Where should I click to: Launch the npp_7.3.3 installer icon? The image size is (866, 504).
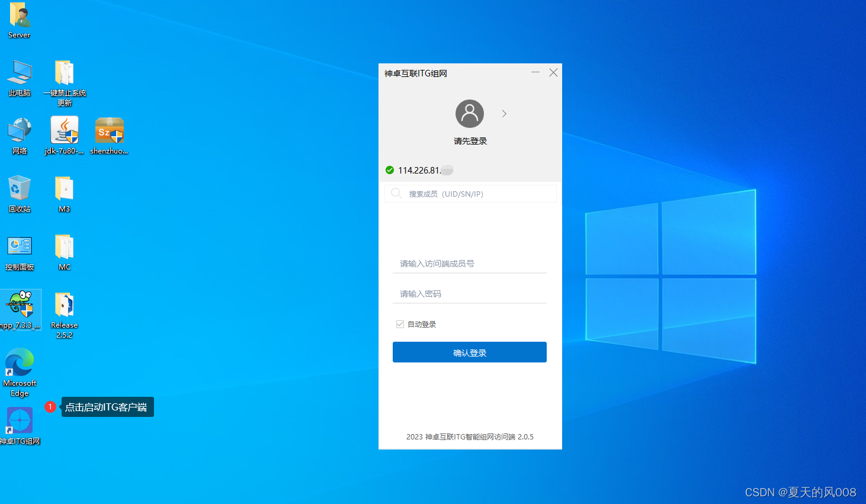[21, 310]
